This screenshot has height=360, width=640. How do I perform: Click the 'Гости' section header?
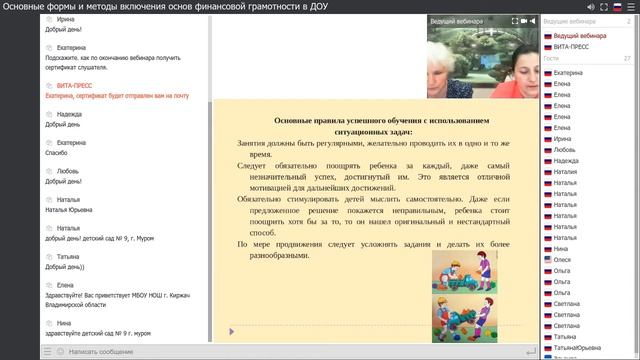click(x=551, y=58)
